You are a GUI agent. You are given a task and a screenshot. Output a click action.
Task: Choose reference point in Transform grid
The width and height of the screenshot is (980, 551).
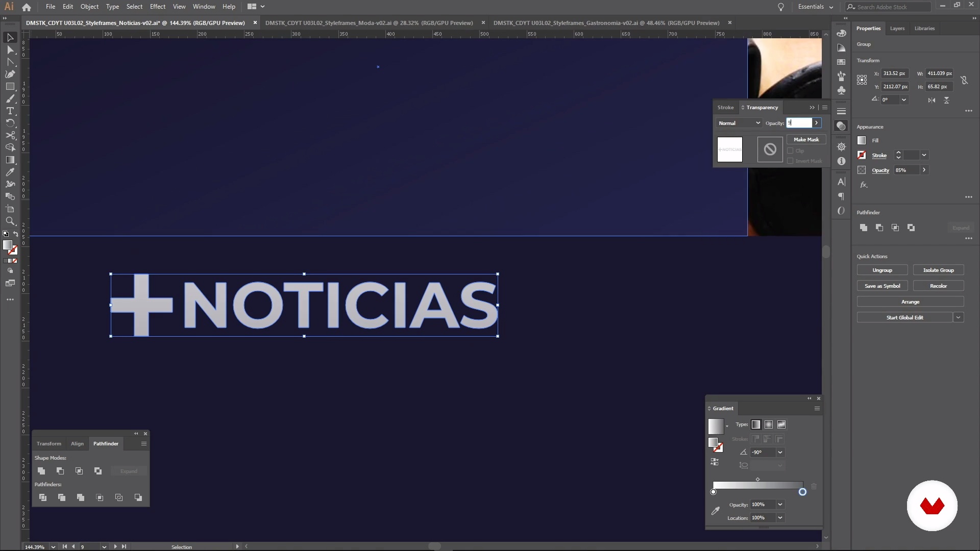click(x=862, y=80)
